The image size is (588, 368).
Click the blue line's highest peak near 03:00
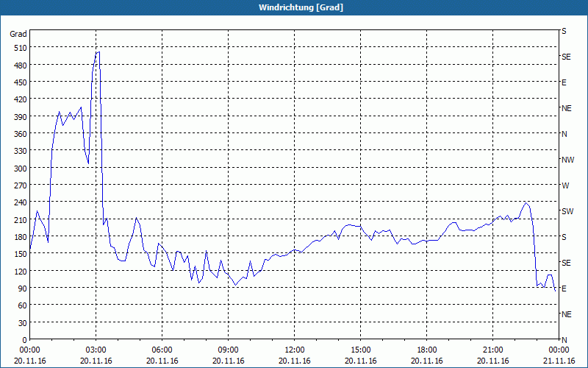coord(98,52)
